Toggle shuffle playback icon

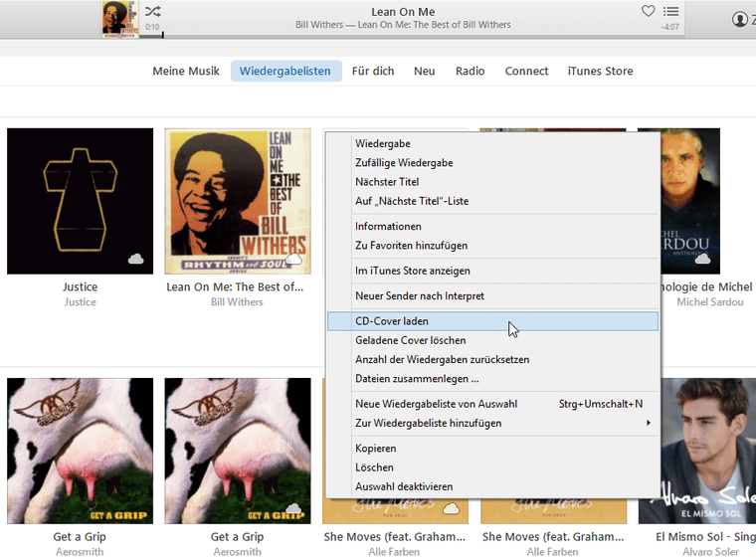153,11
